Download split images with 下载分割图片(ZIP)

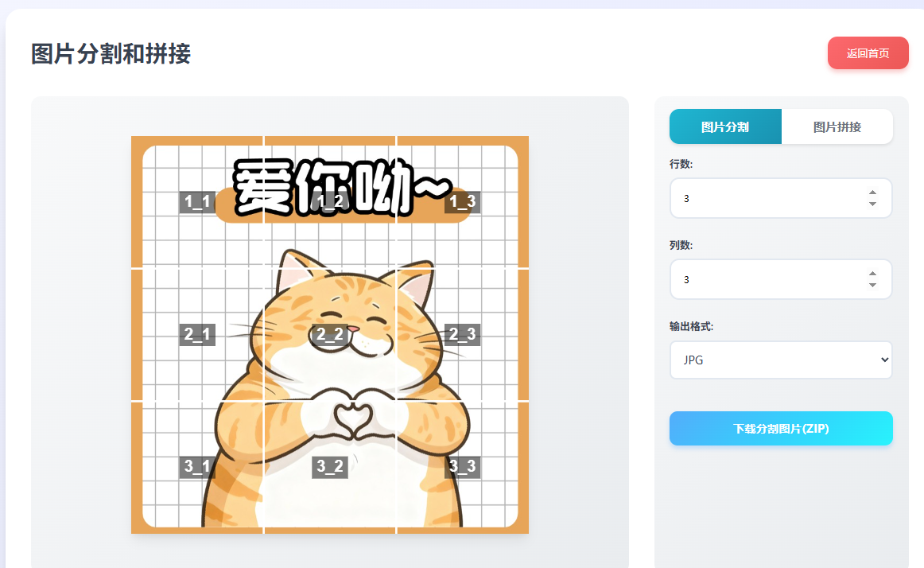coord(781,428)
